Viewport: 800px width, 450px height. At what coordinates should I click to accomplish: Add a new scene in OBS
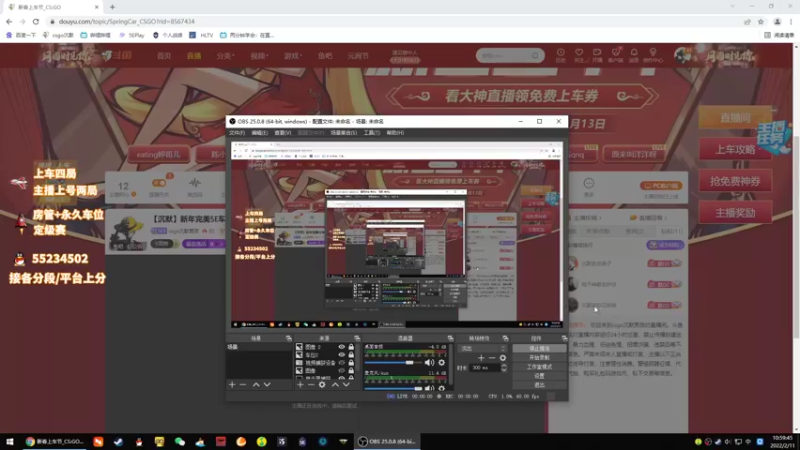point(232,385)
